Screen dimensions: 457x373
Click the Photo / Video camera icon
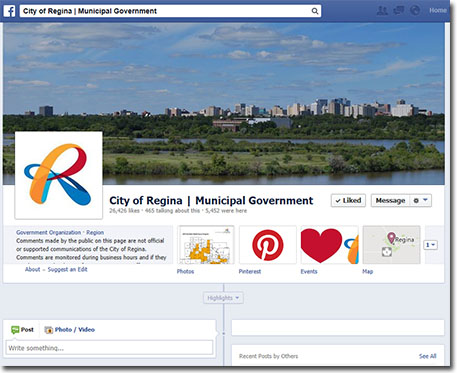coord(49,330)
